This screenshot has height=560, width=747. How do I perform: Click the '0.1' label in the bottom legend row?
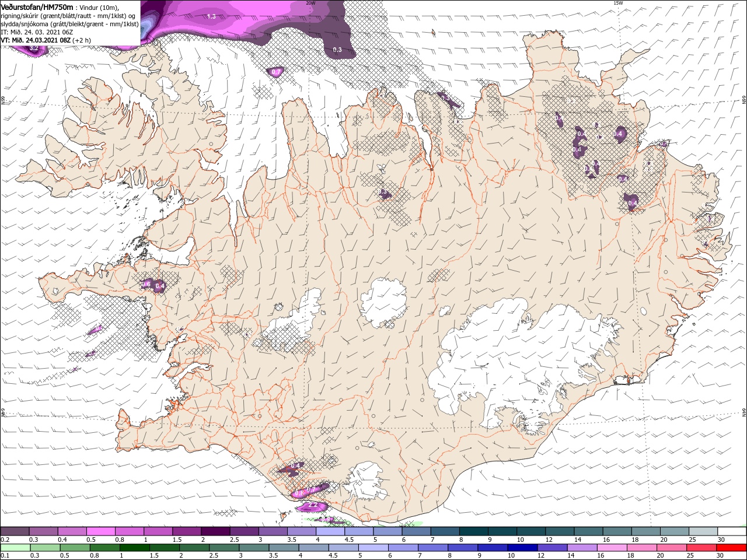5,556
